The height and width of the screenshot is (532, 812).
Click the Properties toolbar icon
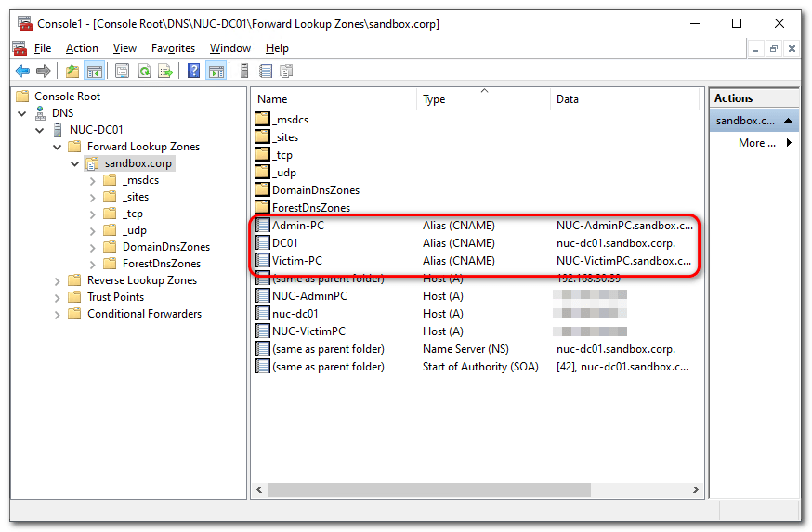point(123,71)
